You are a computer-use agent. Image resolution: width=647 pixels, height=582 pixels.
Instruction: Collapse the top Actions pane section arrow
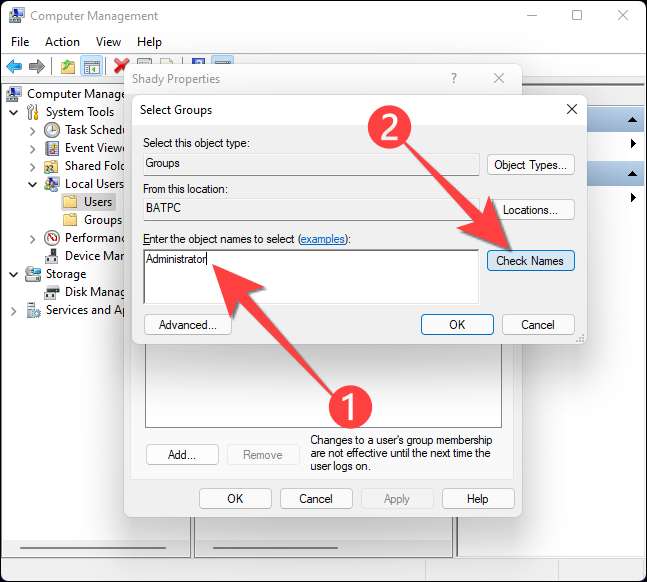coord(632,120)
